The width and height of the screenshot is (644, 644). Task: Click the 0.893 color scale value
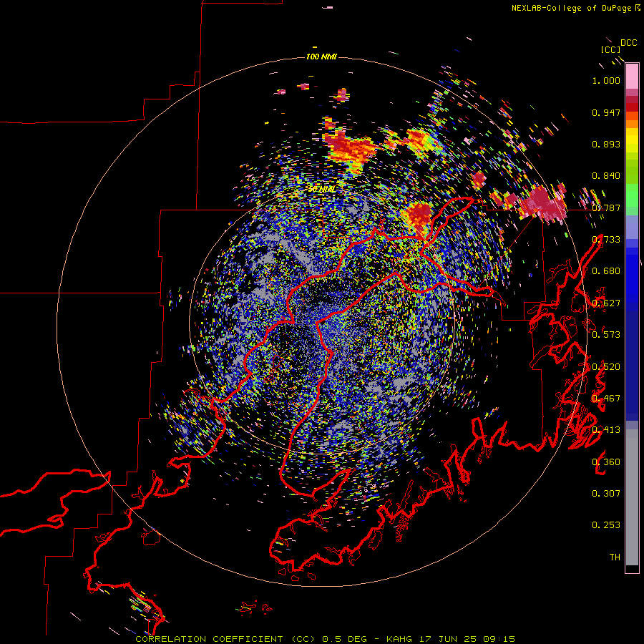click(606, 144)
